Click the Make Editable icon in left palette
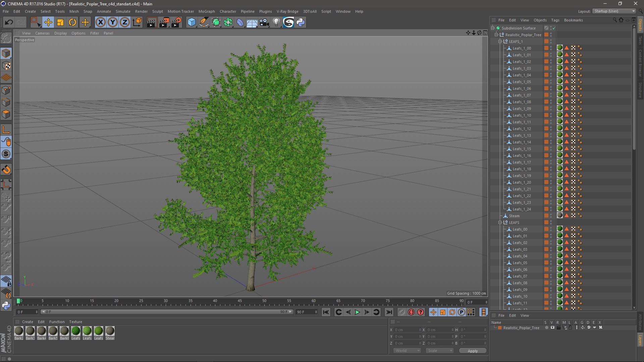This screenshot has height=362, width=644. (6, 38)
